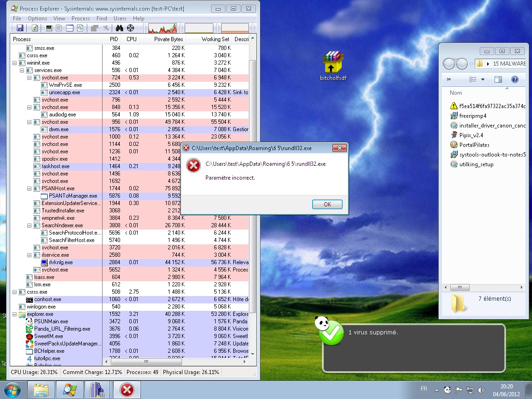Select the PortalPilates file
This screenshot has height=399, width=532.
point(470,145)
